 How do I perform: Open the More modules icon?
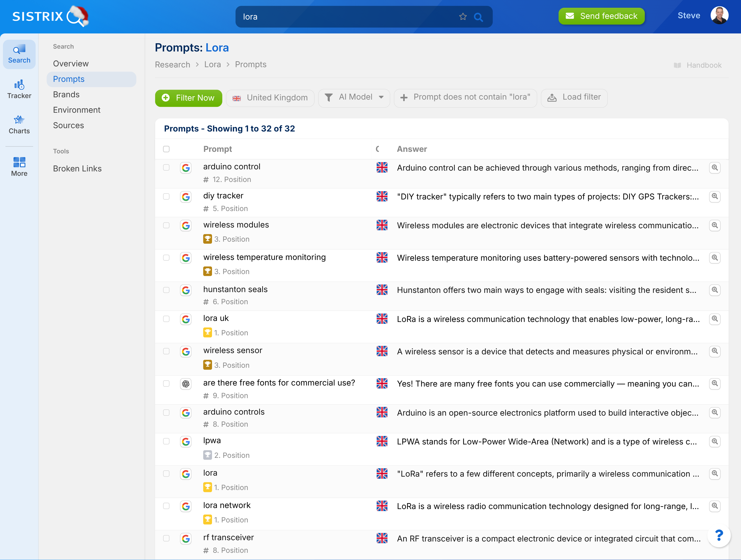[x=19, y=167]
